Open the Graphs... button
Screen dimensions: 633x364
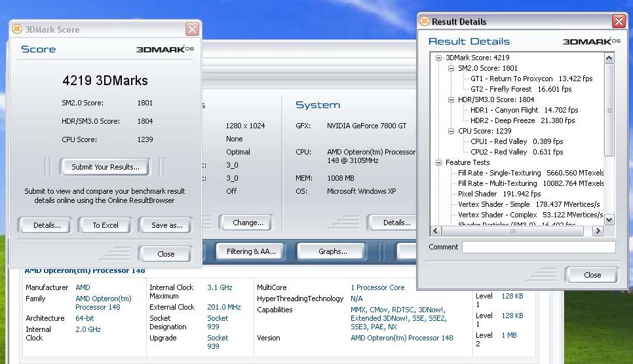click(332, 251)
